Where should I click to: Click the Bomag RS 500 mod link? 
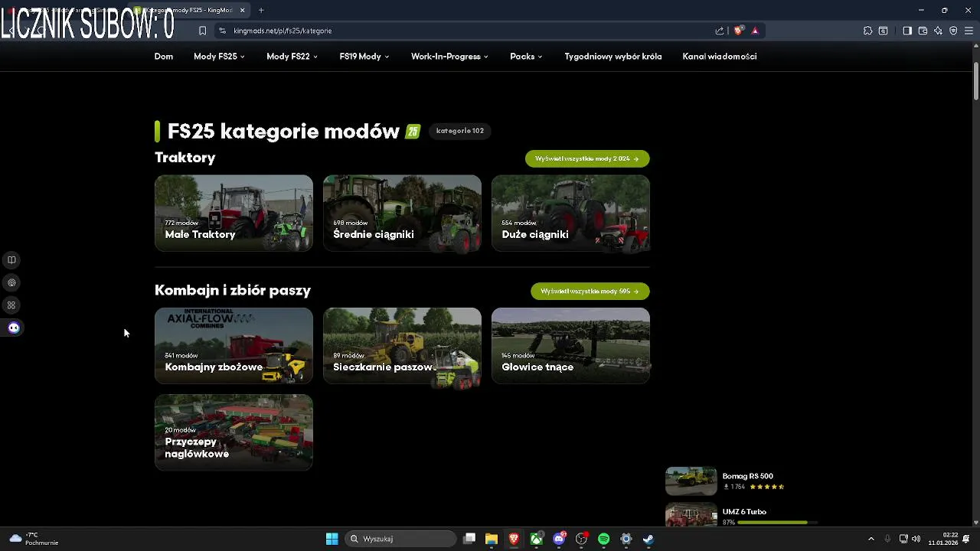click(x=748, y=476)
